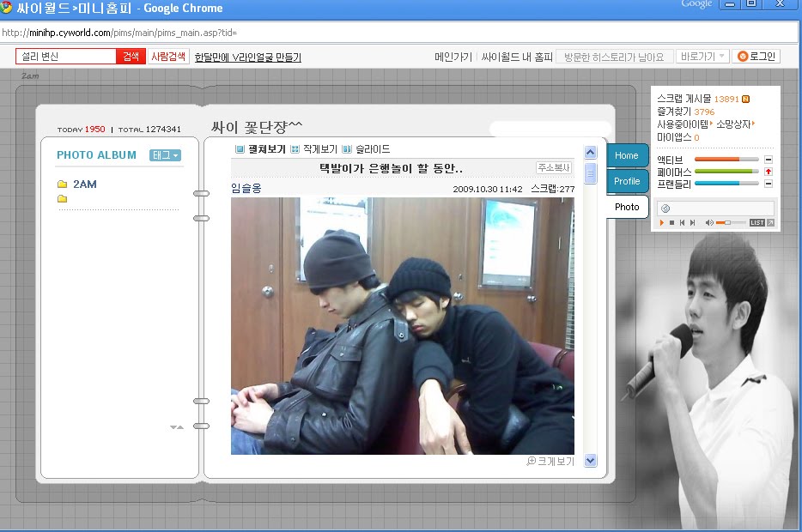Viewport: 802px width, 532px height.
Task: Click the blue 프랜들리 progress bar
Action: [x=726, y=184]
